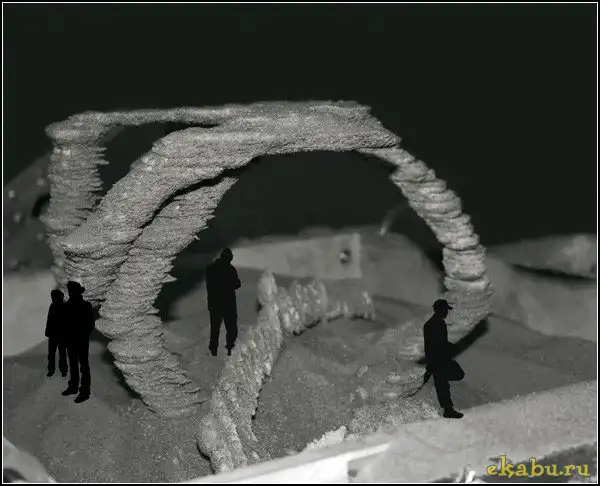Screen dimensions: 600x486
Task: Click the black background above the arch
Action: pos(300,50)
